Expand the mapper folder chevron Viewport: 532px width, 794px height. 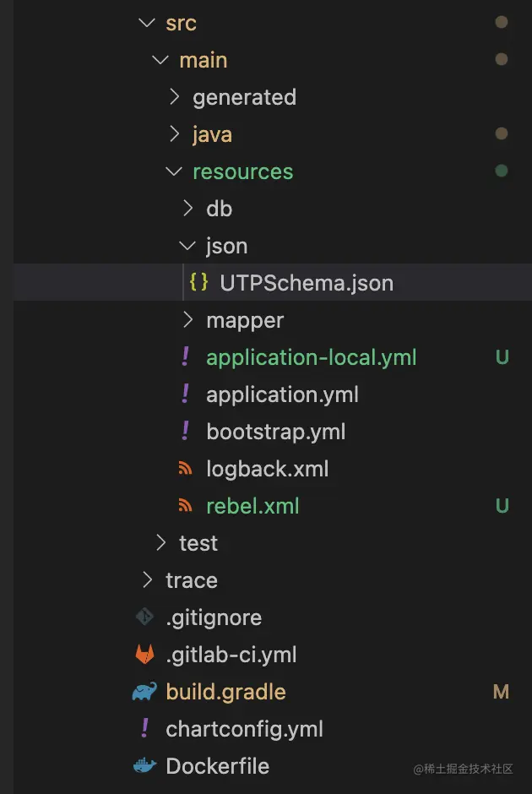188,320
